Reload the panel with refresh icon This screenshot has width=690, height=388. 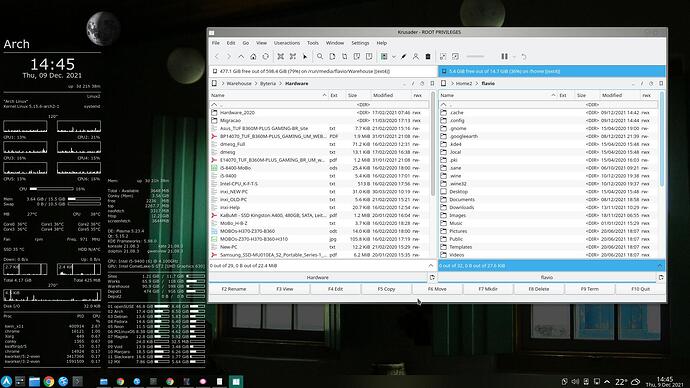pyautogui.click(x=265, y=57)
